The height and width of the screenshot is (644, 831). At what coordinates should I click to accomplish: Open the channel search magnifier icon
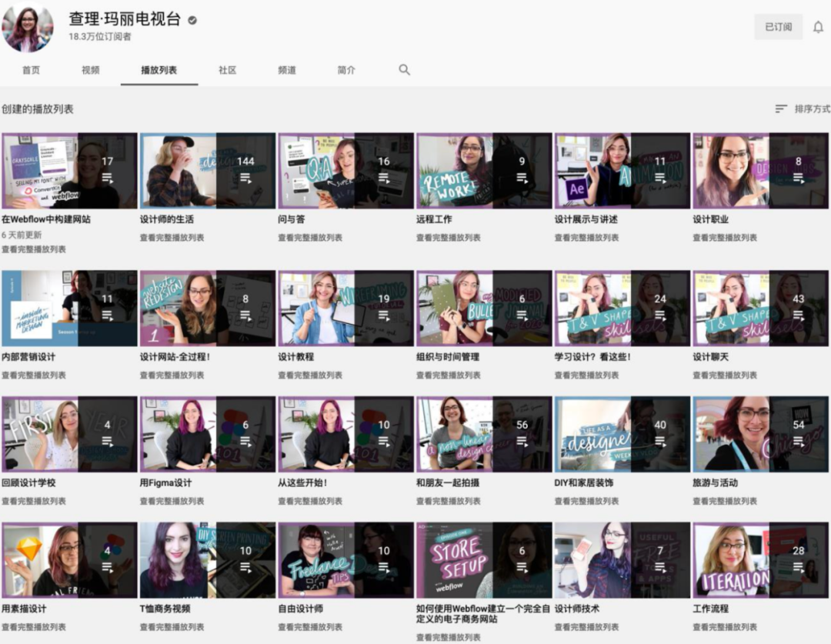tap(405, 70)
